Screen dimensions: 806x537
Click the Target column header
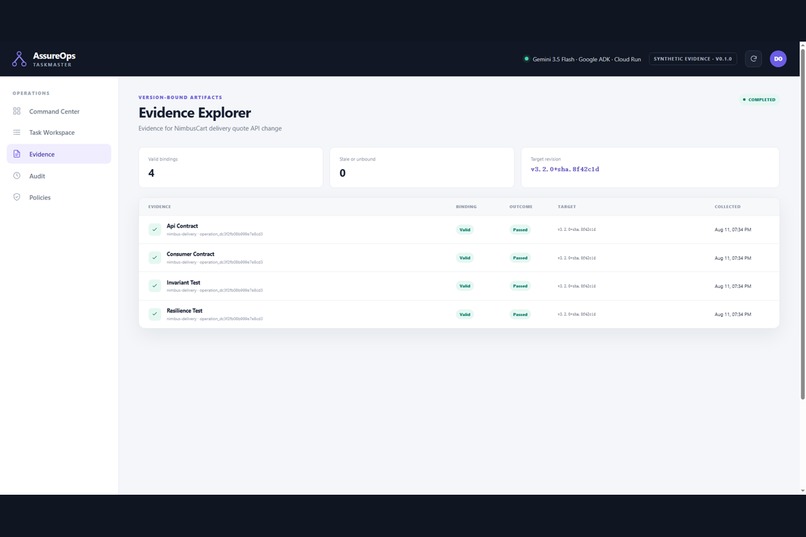pos(566,207)
